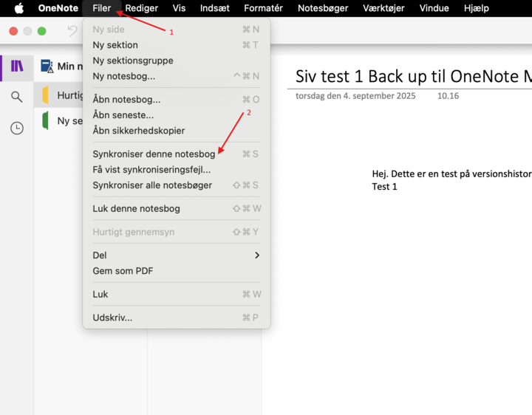Screen dimensions: 532x415
Task: Click the notebooks library icon in sidebar
Action: (16, 66)
